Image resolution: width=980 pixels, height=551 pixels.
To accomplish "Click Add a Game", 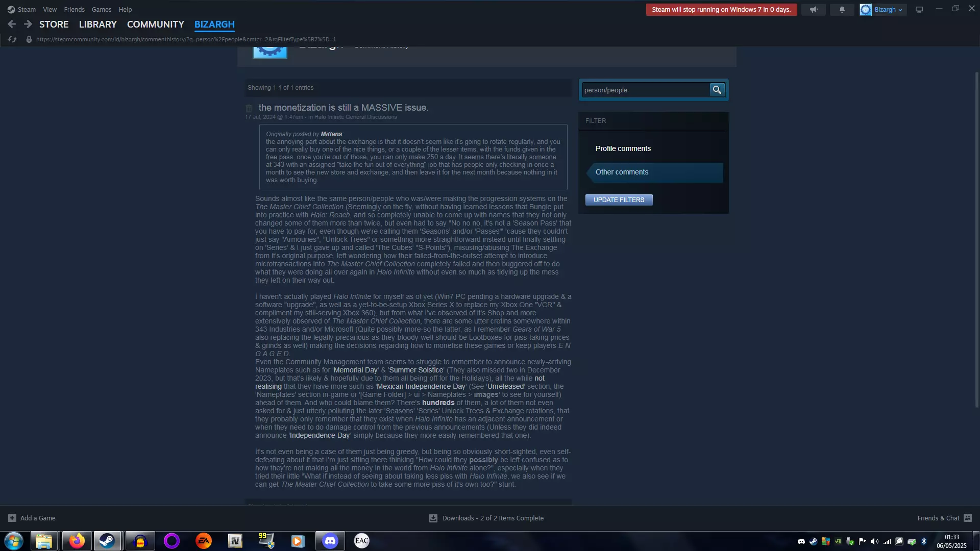I will (x=32, y=518).
